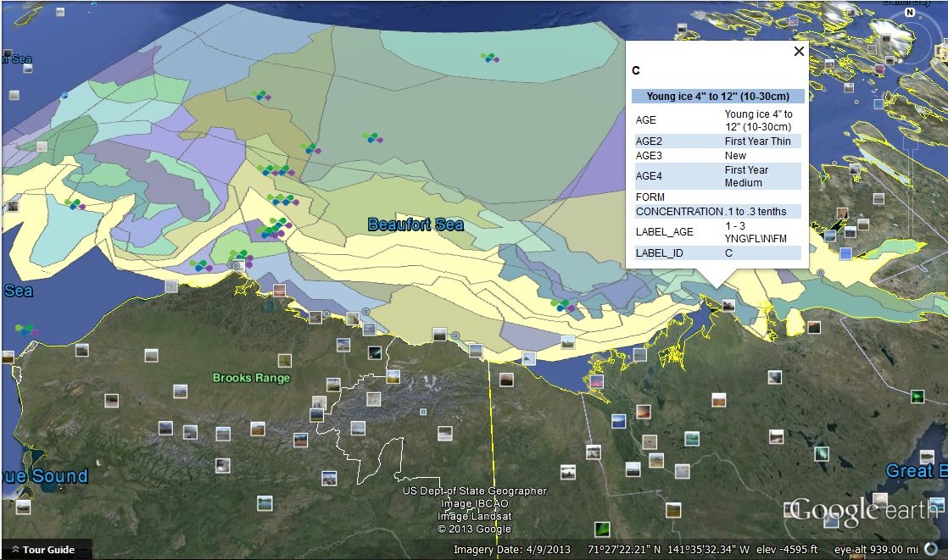Close the ice info balloon with the X
Viewport: 948px width, 560px height.
(799, 52)
